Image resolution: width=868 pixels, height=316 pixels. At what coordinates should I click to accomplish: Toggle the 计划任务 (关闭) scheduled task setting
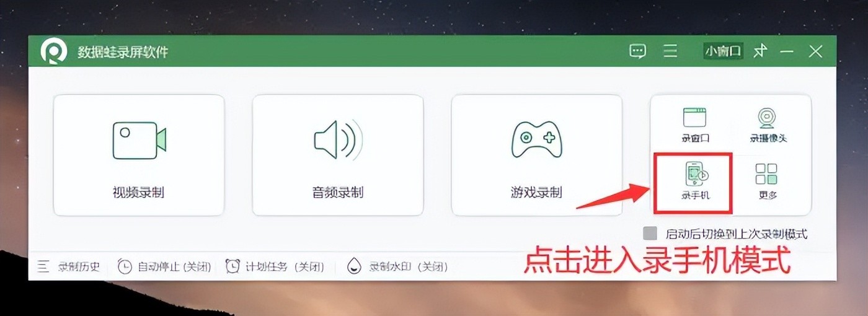click(275, 267)
